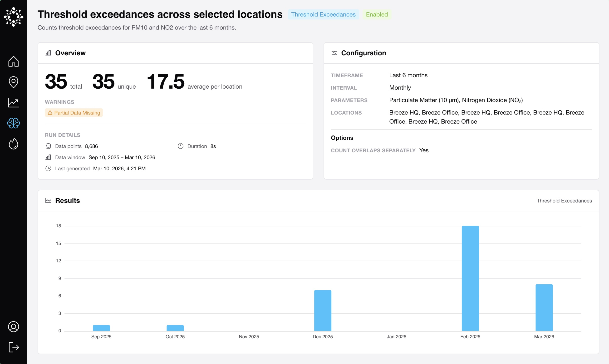Viewport: 609px width, 364px height.
Task: Open the Locations pin icon
Action: click(14, 82)
